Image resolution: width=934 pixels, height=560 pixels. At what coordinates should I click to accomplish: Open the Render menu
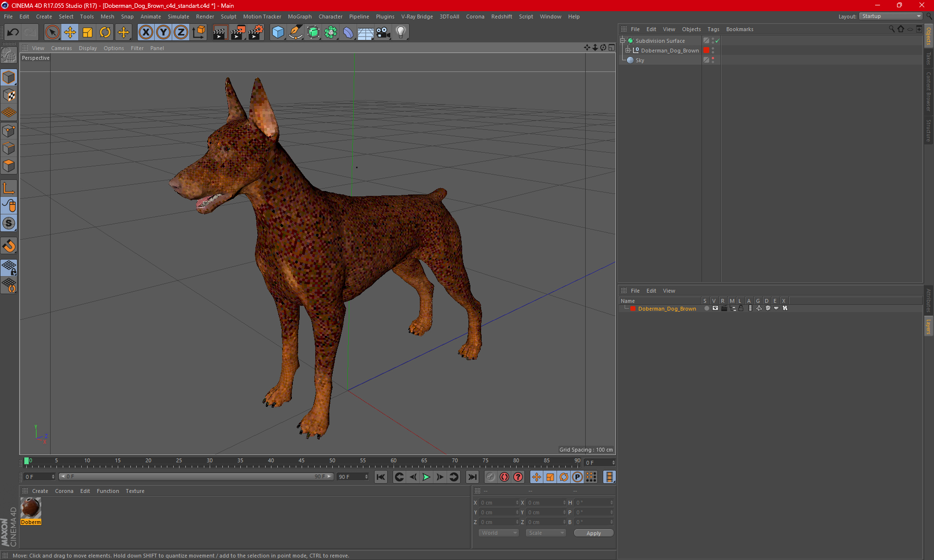point(205,17)
